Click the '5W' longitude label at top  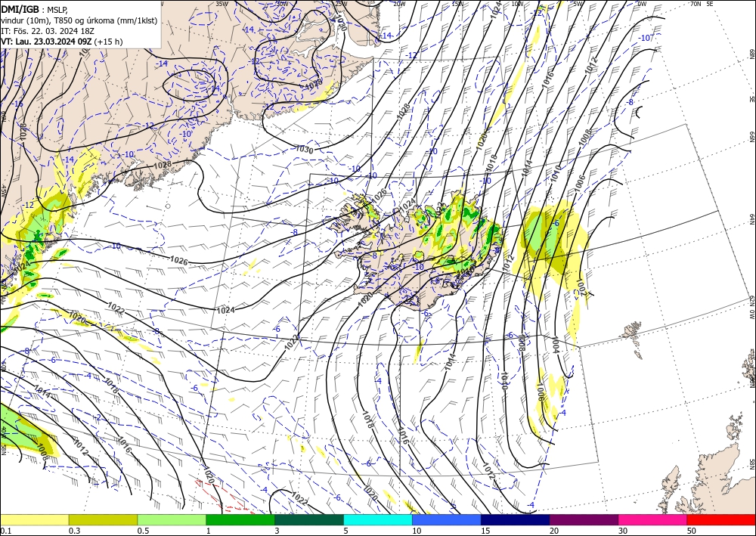click(x=578, y=3)
